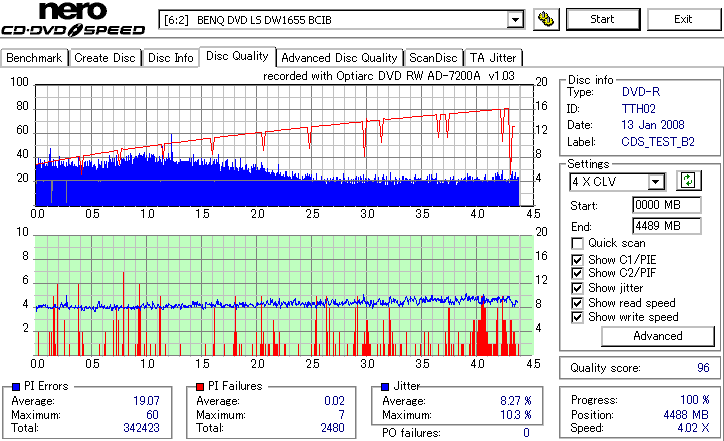Uncheck Show C1/PIE option
This screenshot has width=724, height=441.
point(577,260)
